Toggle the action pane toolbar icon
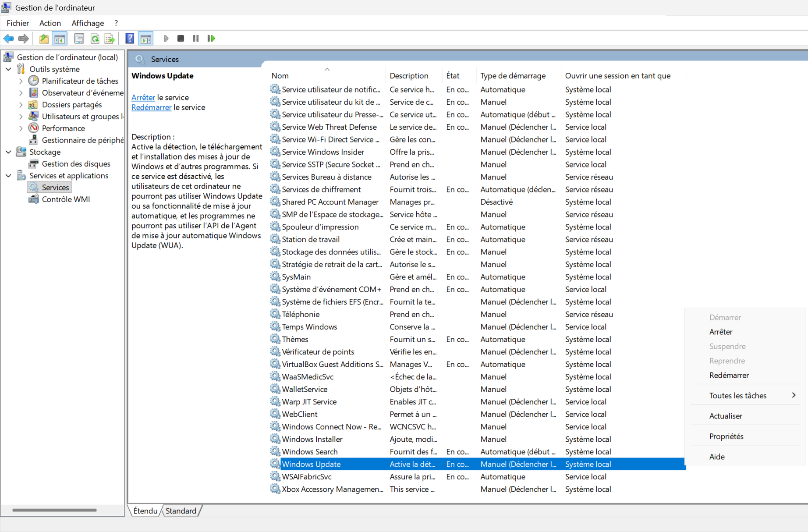The width and height of the screenshot is (808, 532). [145, 39]
